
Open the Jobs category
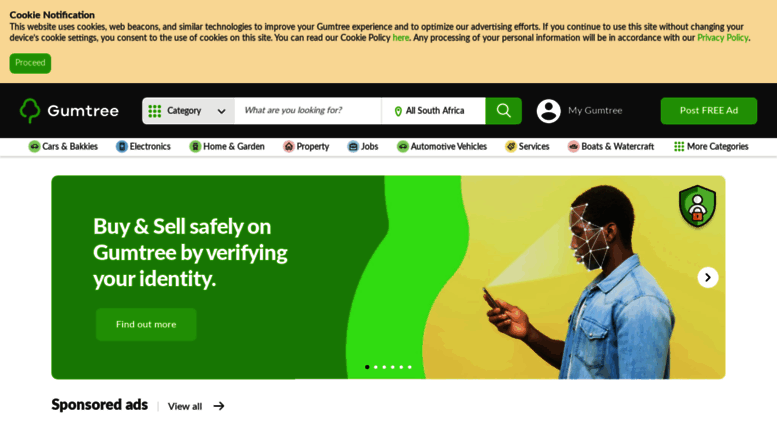363,147
